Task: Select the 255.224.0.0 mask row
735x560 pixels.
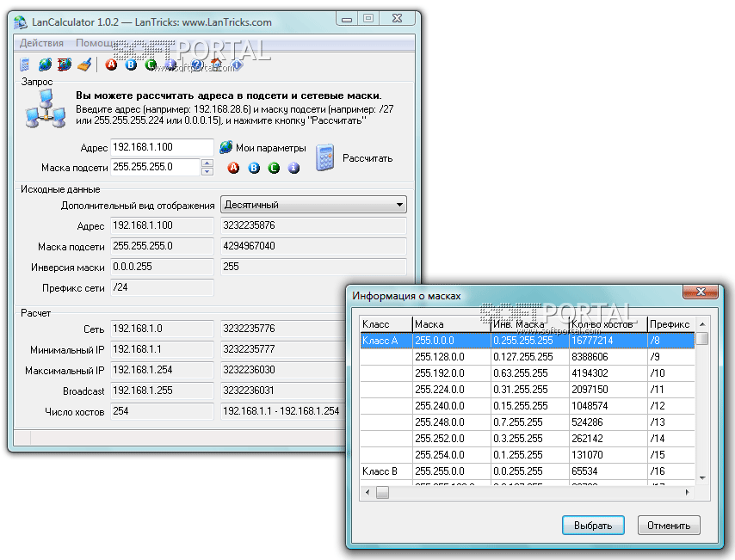Action: 528,390
